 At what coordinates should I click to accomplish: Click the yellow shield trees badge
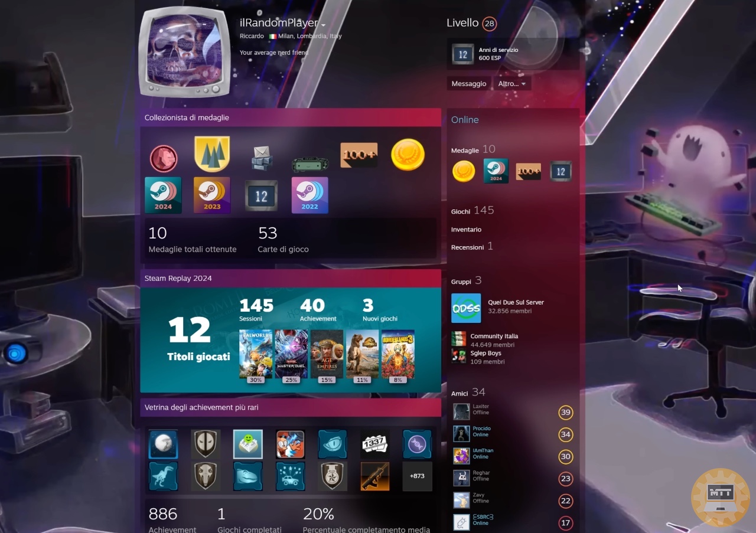click(212, 154)
